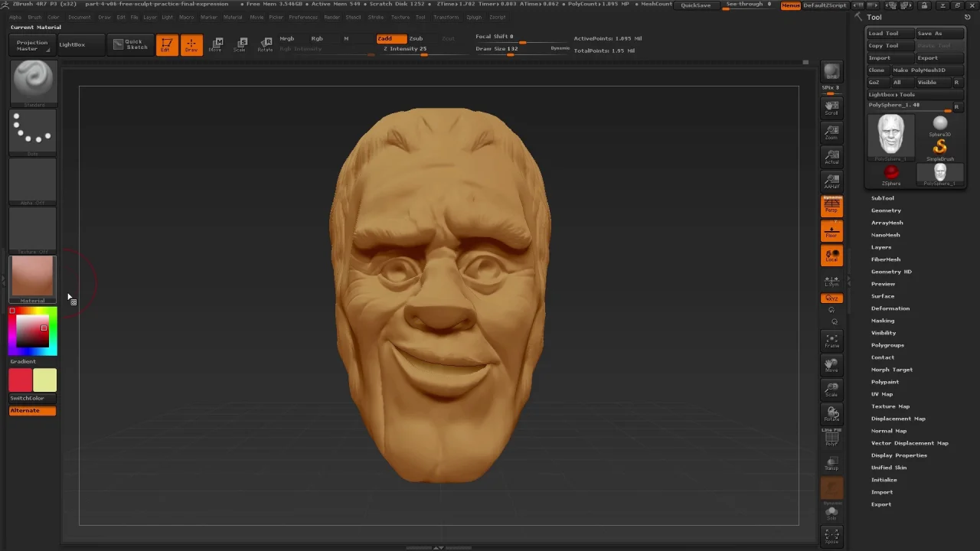This screenshot has height=551, width=980.
Task: Select the Rotate tool in top shelf
Action: (x=265, y=45)
